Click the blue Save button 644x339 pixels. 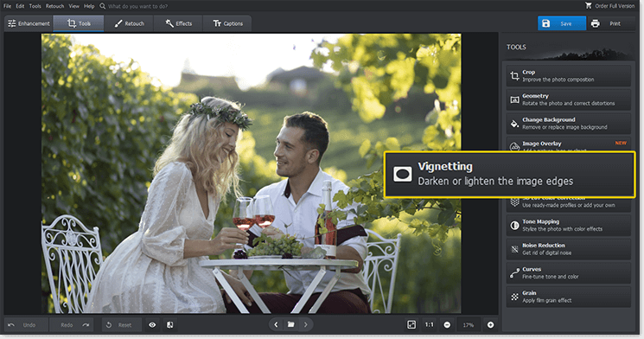(x=561, y=23)
